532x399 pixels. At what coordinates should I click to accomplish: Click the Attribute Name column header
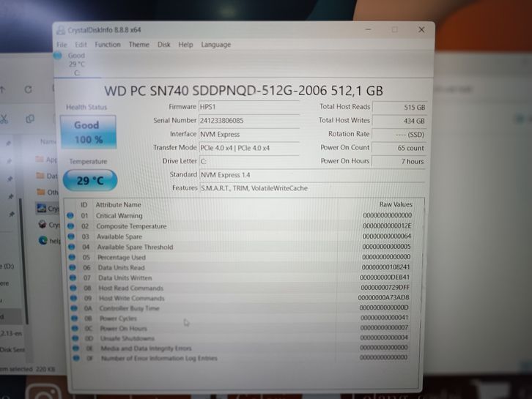tap(118, 205)
